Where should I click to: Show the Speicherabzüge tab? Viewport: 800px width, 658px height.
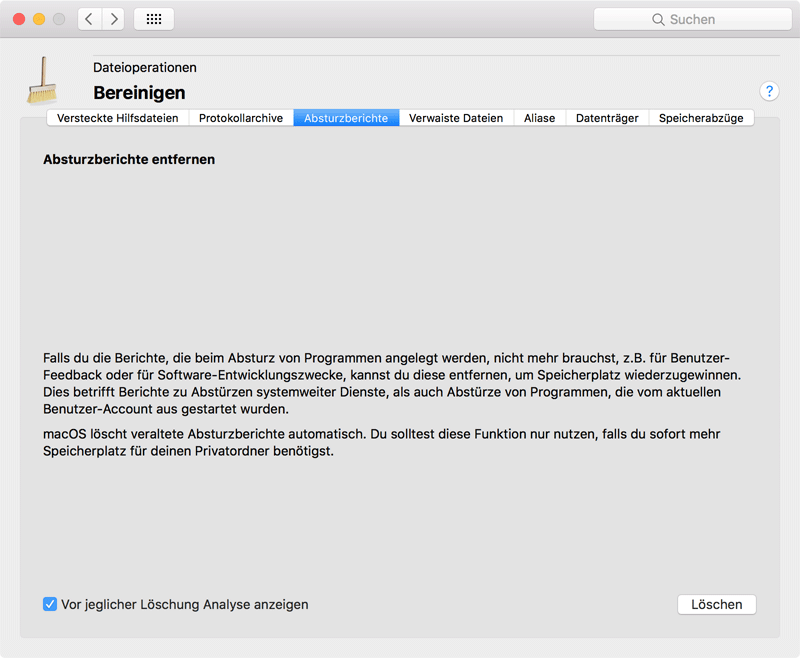point(701,118)
